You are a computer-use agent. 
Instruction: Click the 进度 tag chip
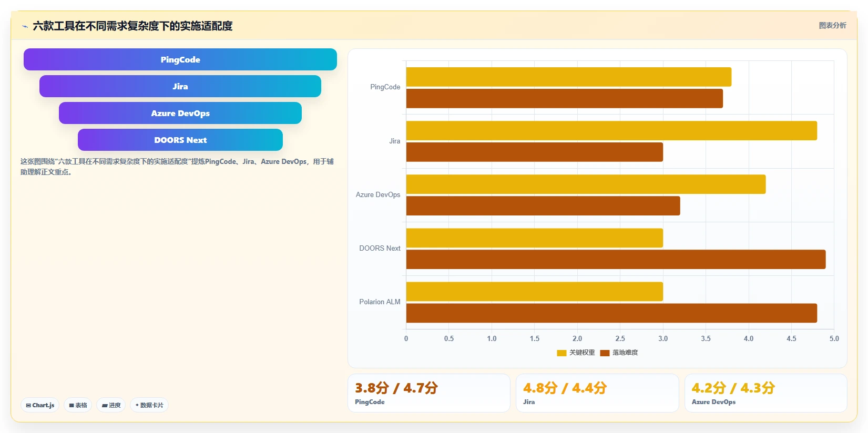(x=111, y=405)
